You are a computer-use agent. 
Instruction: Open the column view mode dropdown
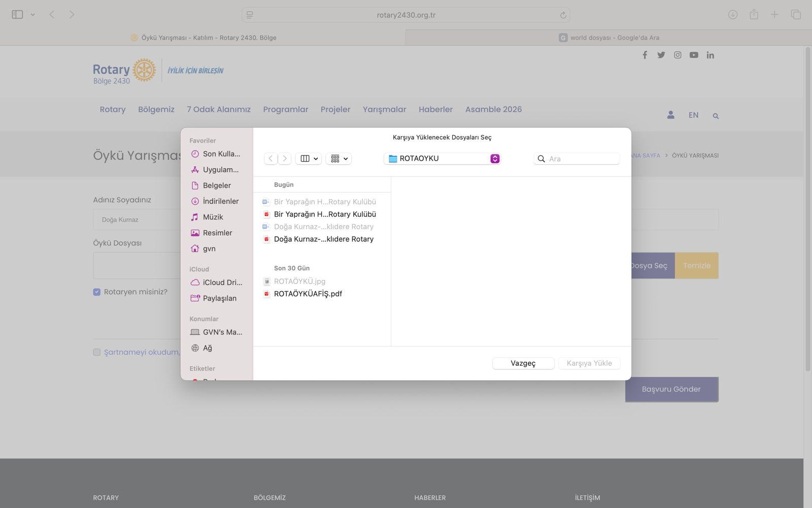(309, 158)
